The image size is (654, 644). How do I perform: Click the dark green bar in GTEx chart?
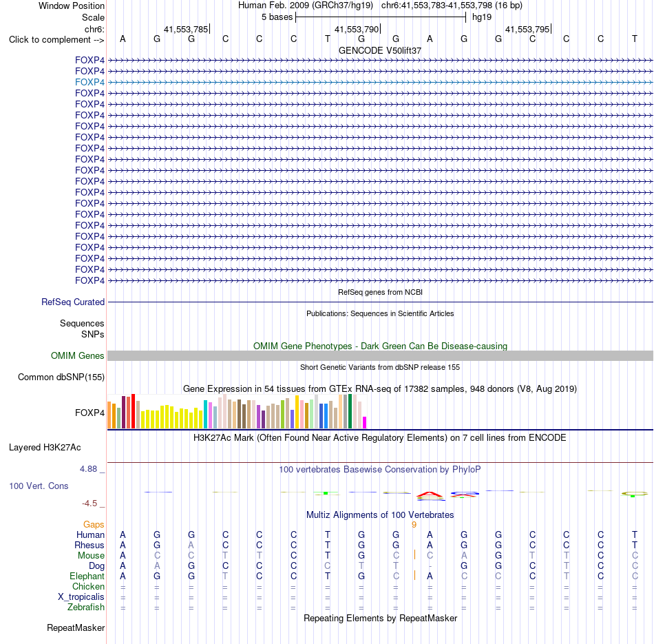tap(350, 411)
